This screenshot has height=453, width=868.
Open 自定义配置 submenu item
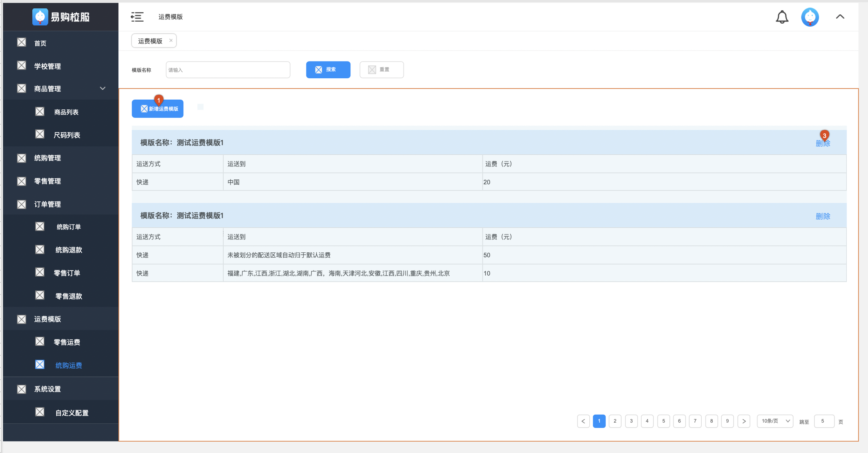tap(72, 413)
